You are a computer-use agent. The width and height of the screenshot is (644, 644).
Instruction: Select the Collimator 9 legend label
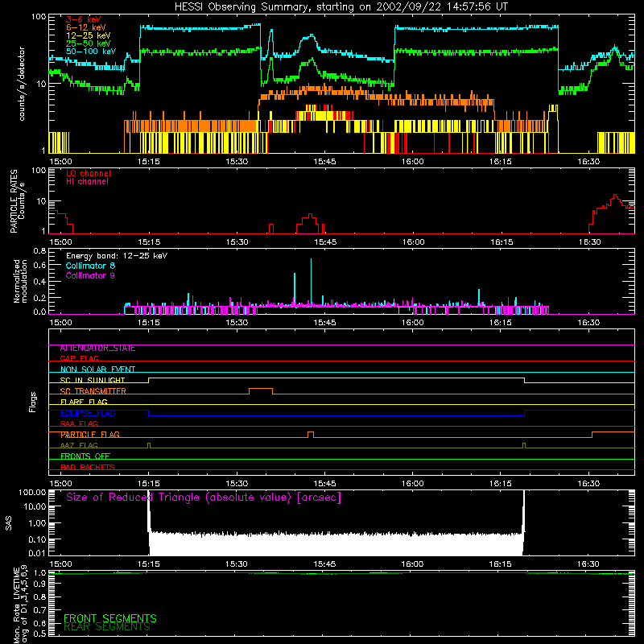(x=90, y=275)
